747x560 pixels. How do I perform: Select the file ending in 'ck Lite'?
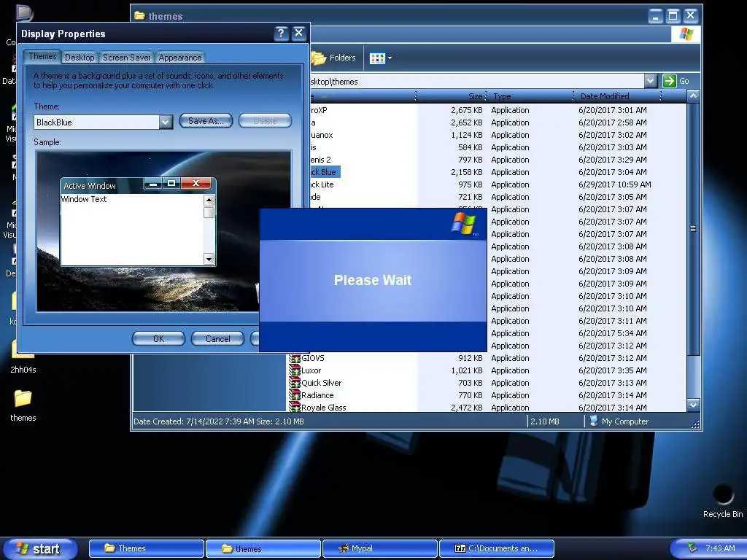[322, 184]
